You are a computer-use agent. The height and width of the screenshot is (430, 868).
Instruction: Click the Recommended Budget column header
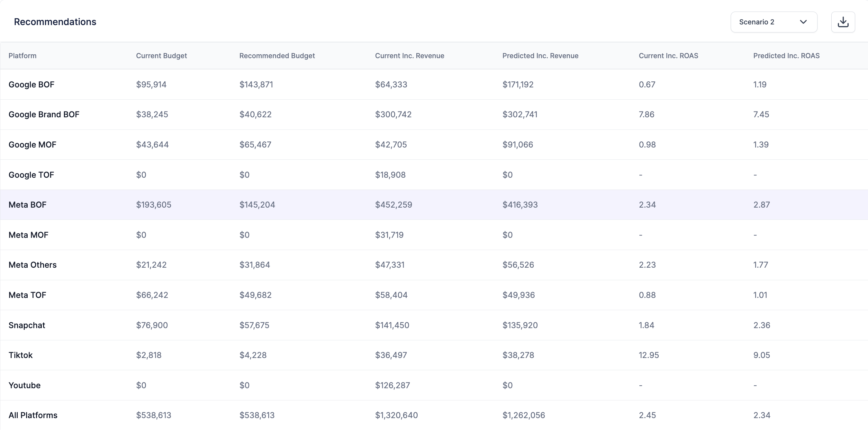click(x=277, y=56)
